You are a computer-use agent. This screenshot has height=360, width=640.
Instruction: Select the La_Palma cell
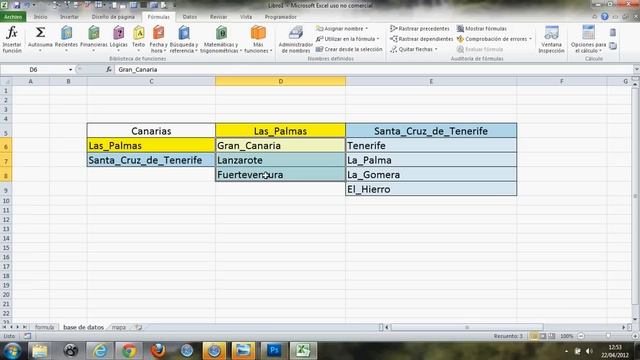pyautogui.click(x=431, y=160)
